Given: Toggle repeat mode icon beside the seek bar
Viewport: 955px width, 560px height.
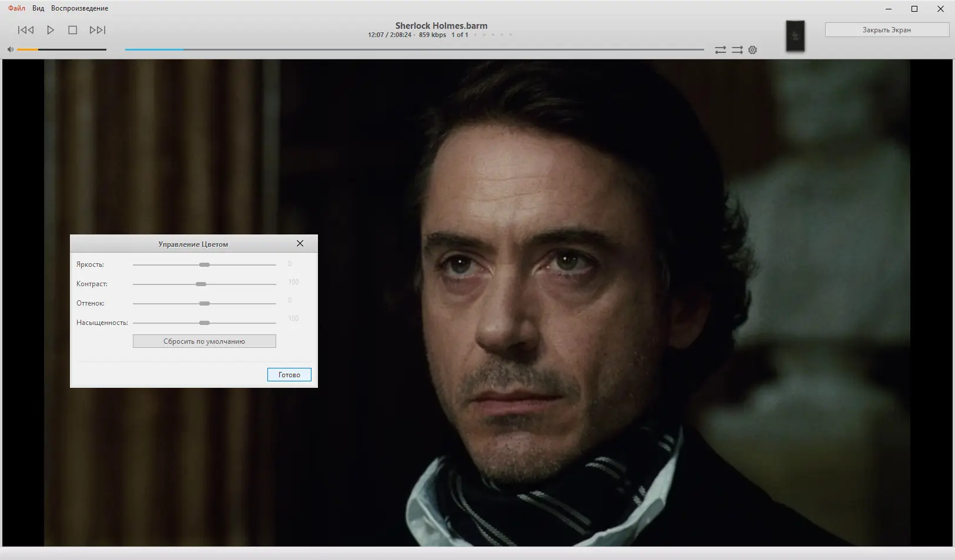Looking at the screenshot, I should click(x=721, y=50).
